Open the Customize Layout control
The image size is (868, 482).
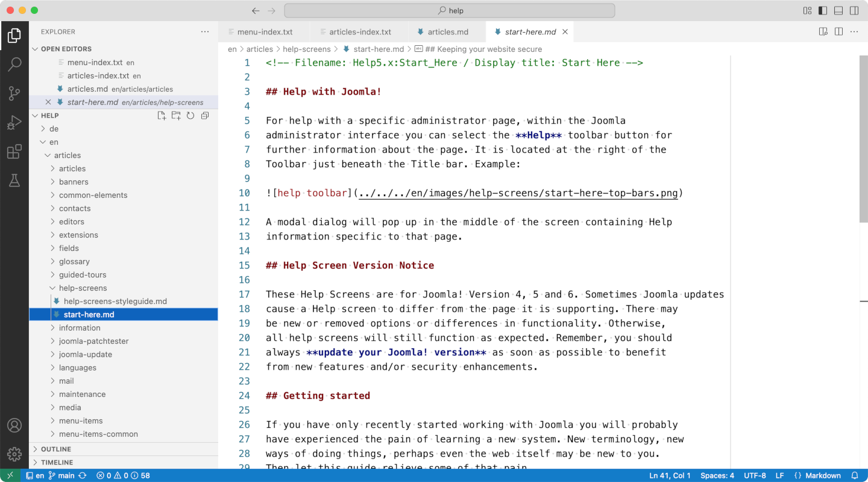point(808,10)
